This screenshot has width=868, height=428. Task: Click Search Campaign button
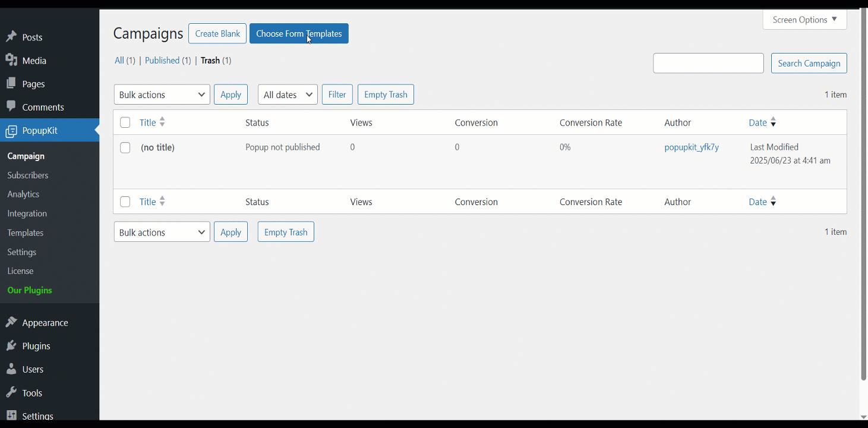tap(809, 63)
